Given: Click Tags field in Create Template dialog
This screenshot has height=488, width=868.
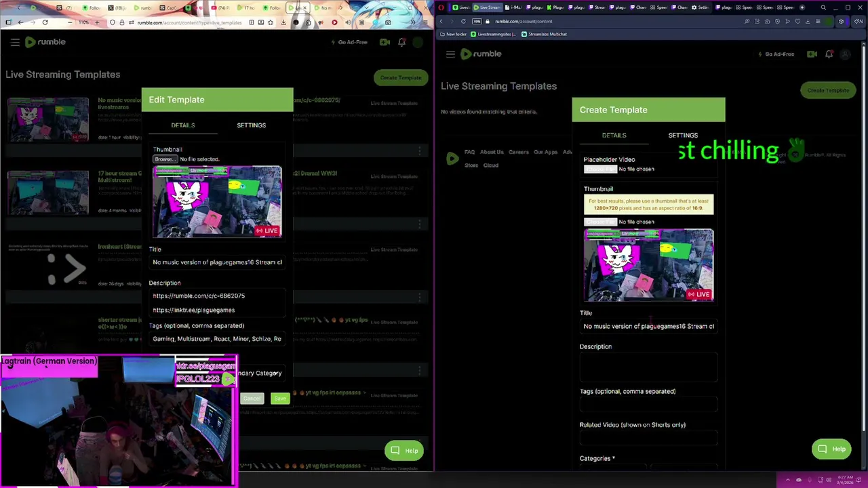Looking at the screenshot, I should pos(648,405).
